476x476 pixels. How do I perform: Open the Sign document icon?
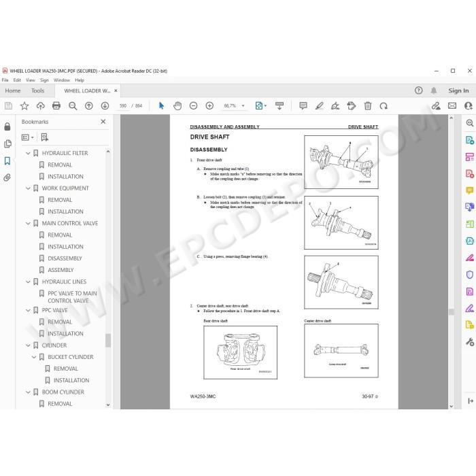pyautogui.click(x=335, y=105)
